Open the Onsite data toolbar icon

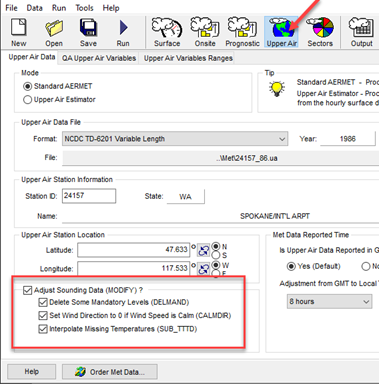coord(205,32)
